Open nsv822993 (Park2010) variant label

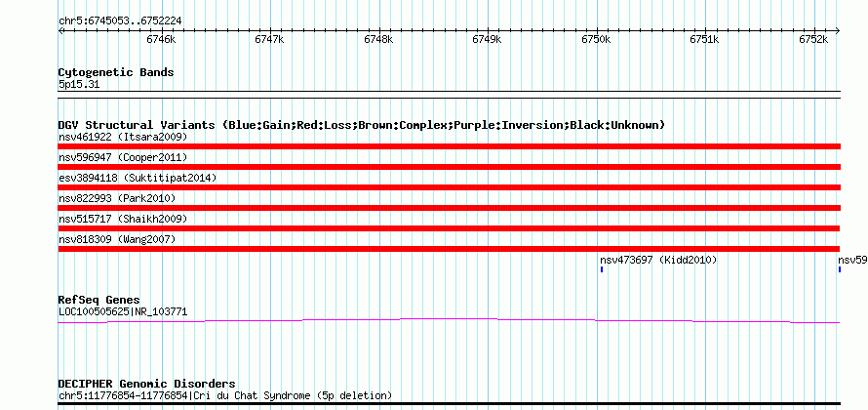(117, 198)
